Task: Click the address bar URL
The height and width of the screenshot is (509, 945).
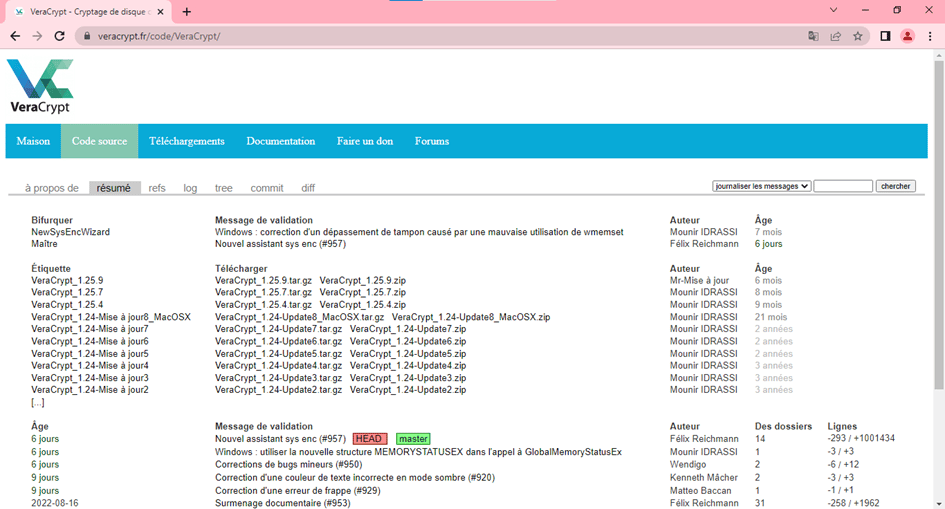Action: coord(159,36)
